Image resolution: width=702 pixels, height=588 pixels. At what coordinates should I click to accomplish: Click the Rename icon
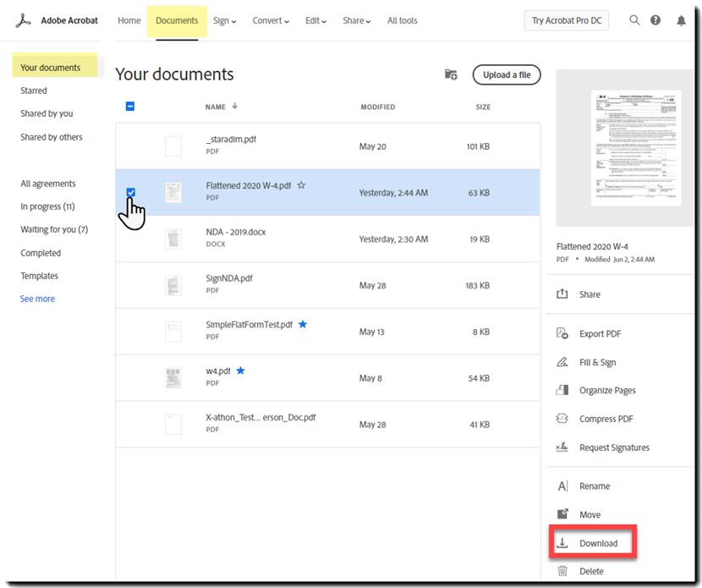click(562, 486)
